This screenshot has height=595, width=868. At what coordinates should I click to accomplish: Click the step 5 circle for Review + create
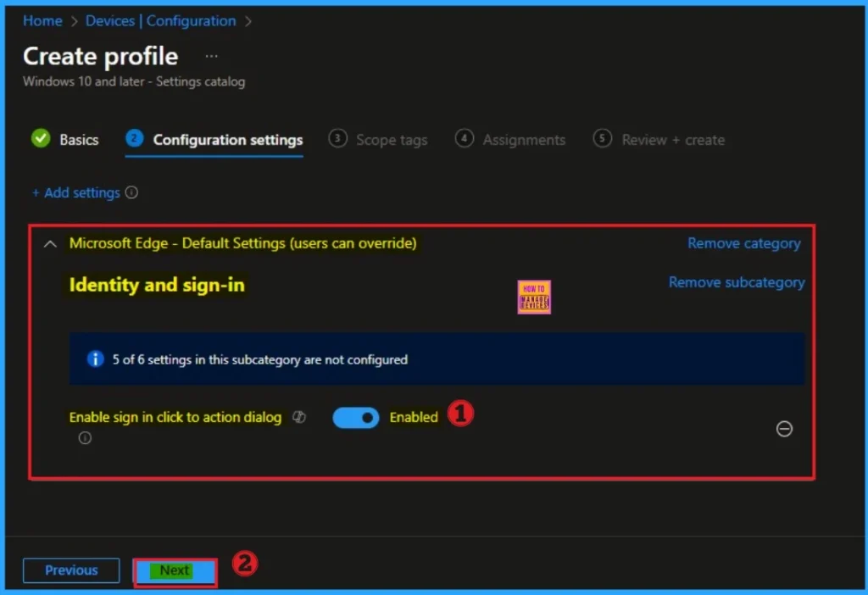tap(603, 138)
